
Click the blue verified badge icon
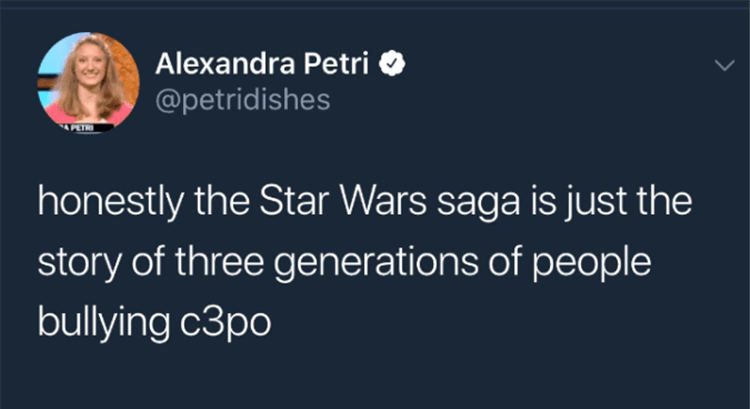point(395,67)
